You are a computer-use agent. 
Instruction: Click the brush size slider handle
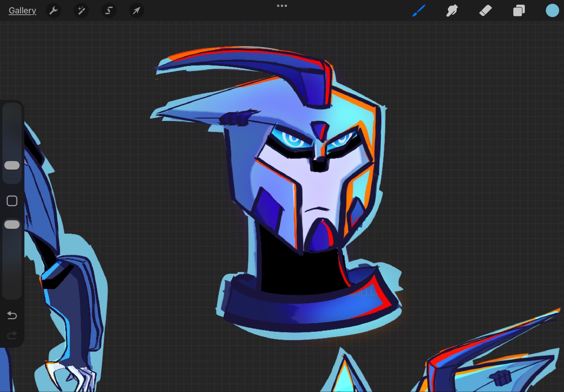12,165
